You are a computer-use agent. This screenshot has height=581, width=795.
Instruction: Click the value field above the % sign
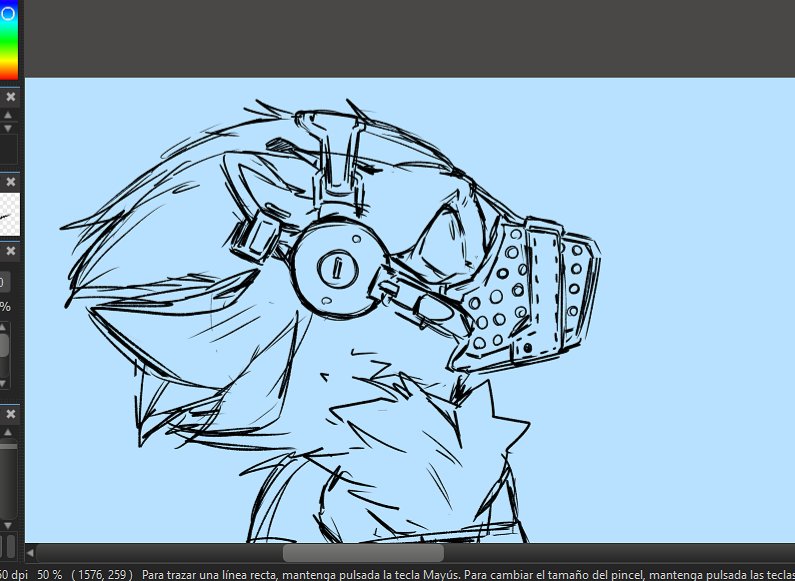tap(4, 282)
